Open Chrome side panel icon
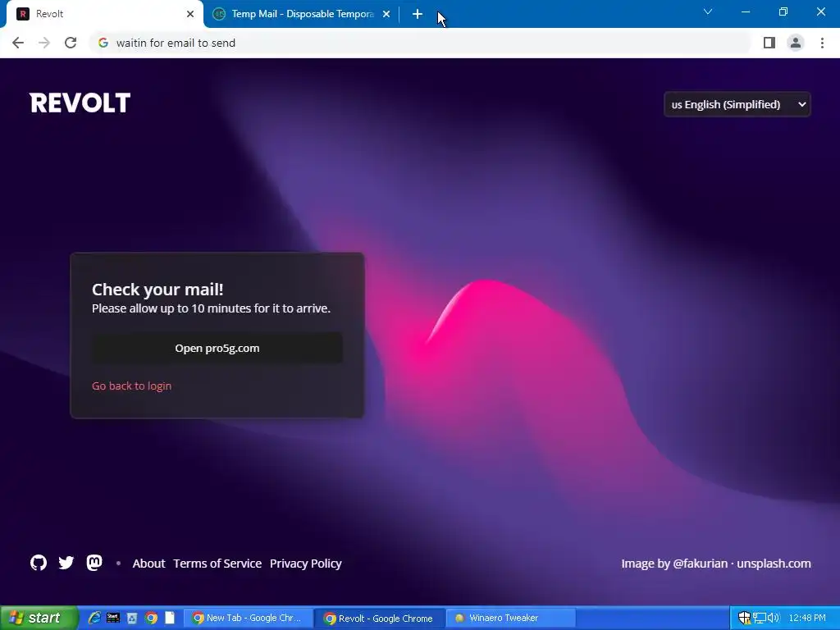840x630 pixels. click(x=769, y=43)
